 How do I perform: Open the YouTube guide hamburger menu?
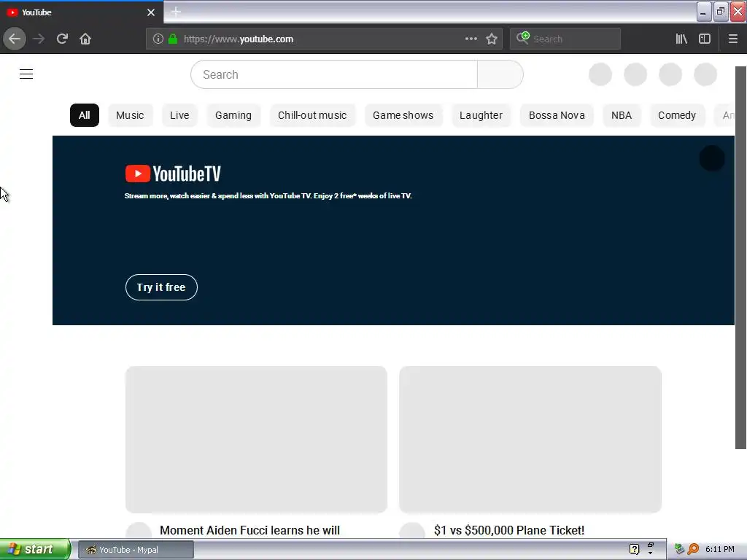pyautogui.click(x=26, y=74)
